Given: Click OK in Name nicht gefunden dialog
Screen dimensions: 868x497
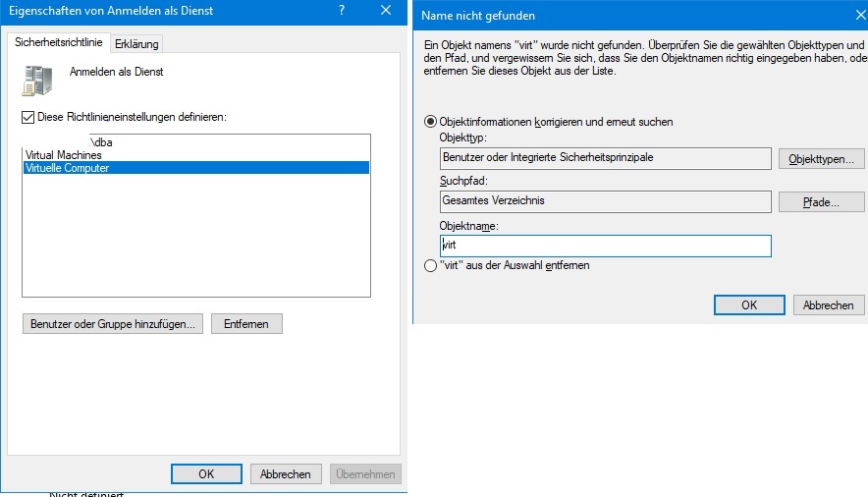Looking at the screenshot, I should [x=749, y=304].
